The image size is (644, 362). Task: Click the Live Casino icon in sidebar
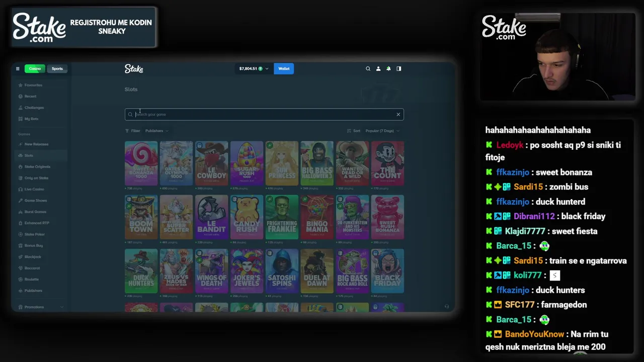click(20, 189)
